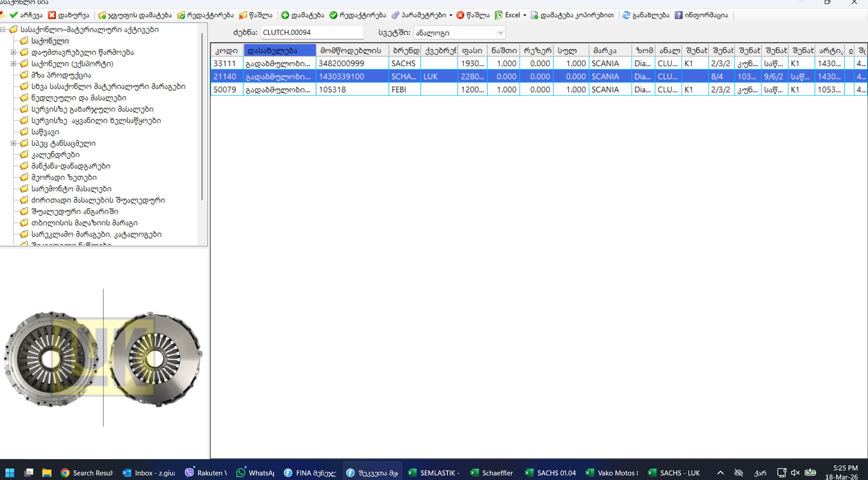Viewport: 868px width, 480px height.
Task: Expand the დაუმთავრებელი წარმოება tree node
Action: click(14, 52)
